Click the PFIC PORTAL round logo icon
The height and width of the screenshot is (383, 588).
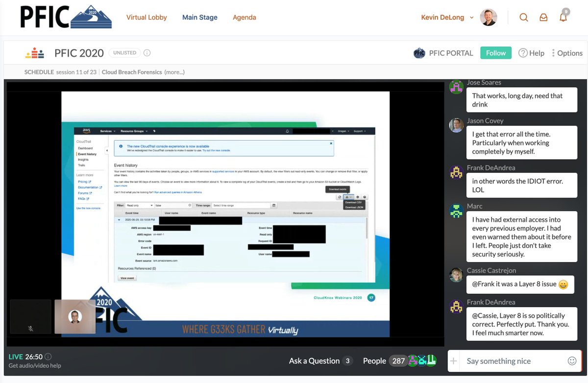[x=419, y=53]
